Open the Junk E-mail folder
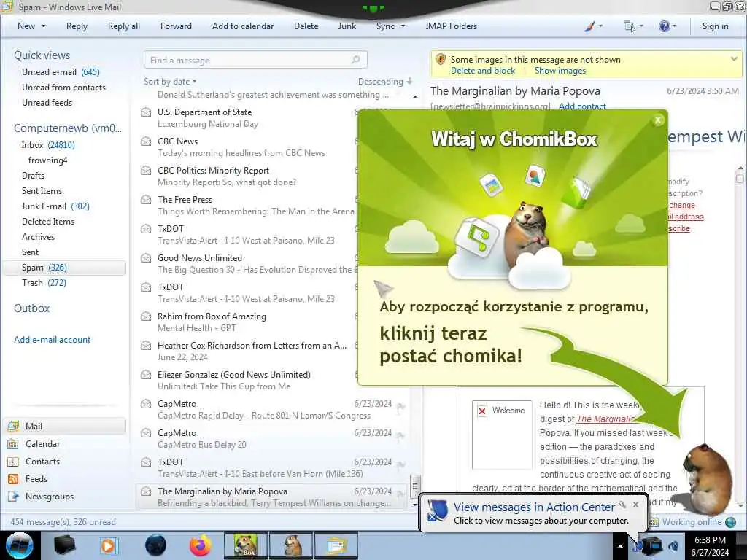747x560 pixels. (x=55, y=206)
